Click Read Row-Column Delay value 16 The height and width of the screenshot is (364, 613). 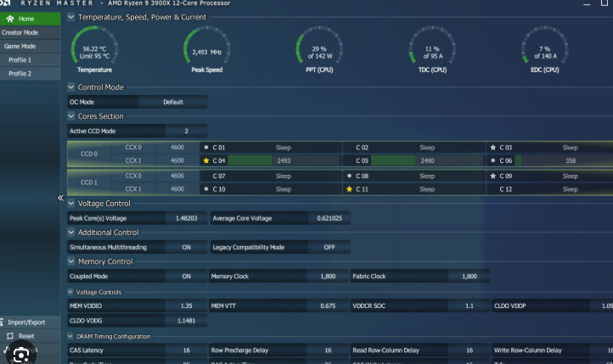pos(470,350)
